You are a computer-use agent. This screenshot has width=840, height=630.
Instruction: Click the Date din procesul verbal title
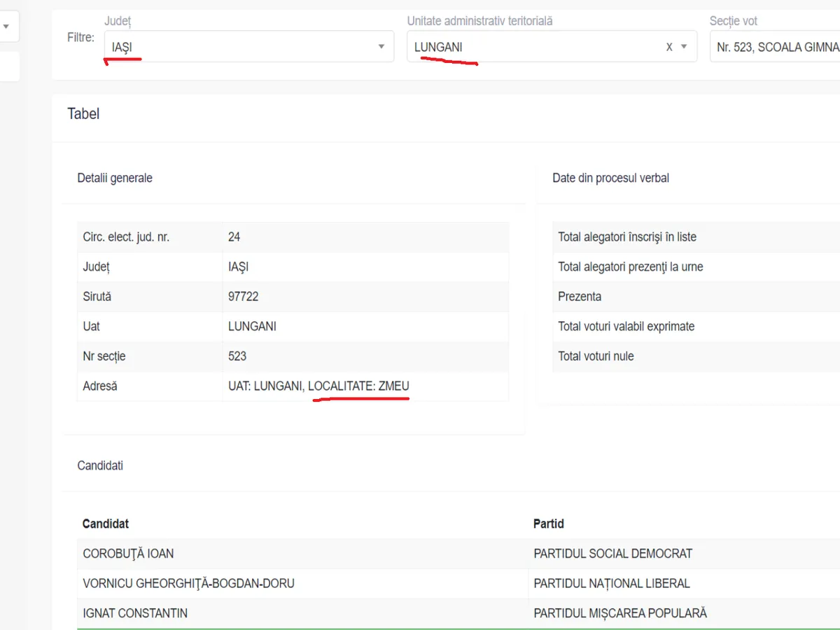tap(610, 178)
